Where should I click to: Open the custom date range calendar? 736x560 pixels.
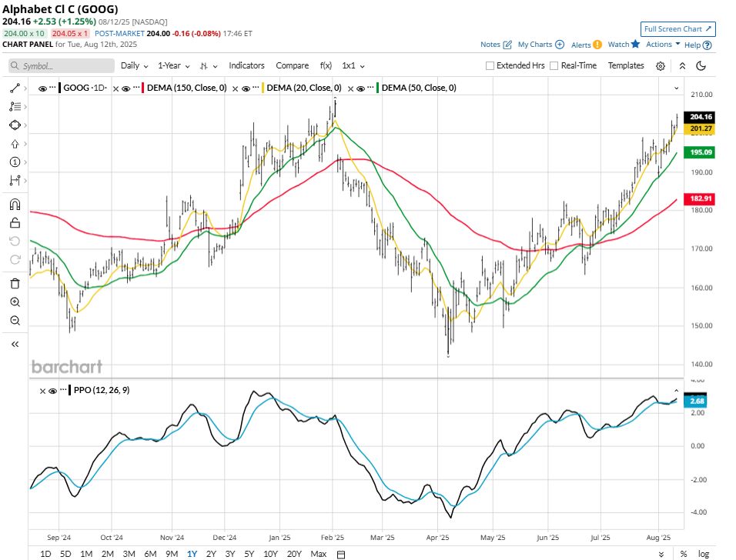pyautogui.click(x=341, y=555)
